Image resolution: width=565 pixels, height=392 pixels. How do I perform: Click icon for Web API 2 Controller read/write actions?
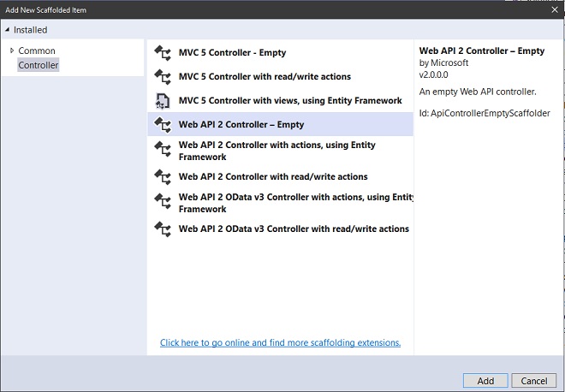point(163,177)
